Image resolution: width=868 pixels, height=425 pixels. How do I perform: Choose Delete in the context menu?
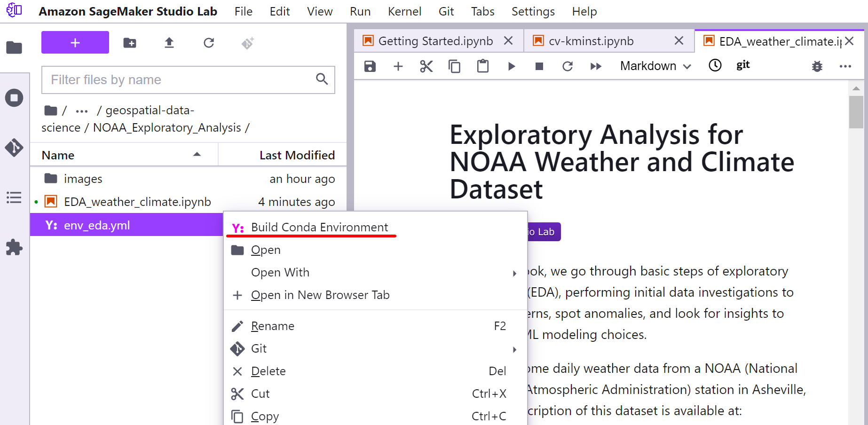(375, 371)
